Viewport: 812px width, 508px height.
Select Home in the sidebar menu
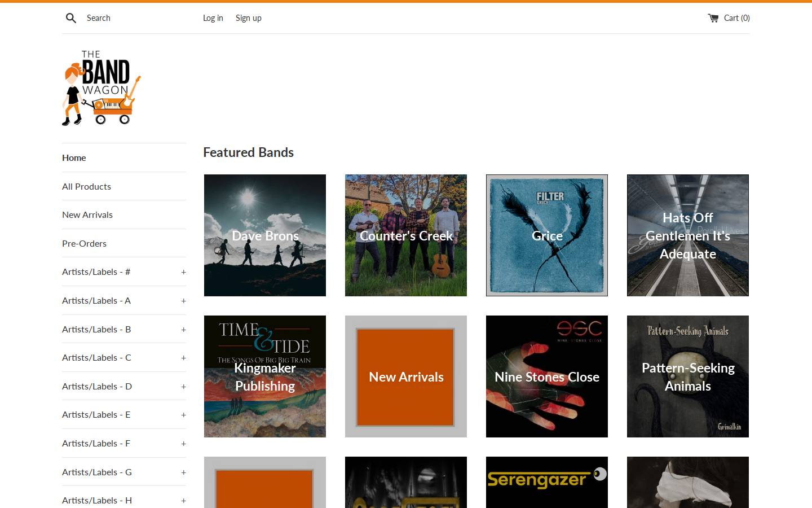pos(74,157)
